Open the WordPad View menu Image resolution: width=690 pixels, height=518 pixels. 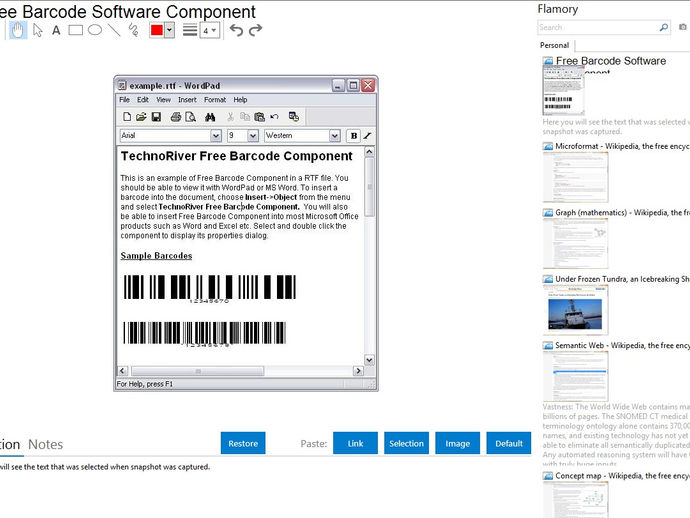coord(163,100)
